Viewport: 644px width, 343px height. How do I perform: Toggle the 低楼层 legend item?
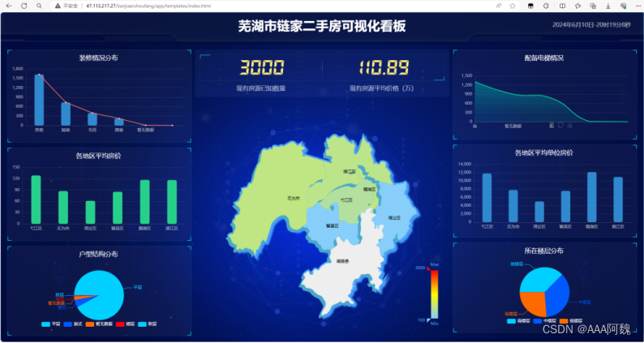(570, 320)
